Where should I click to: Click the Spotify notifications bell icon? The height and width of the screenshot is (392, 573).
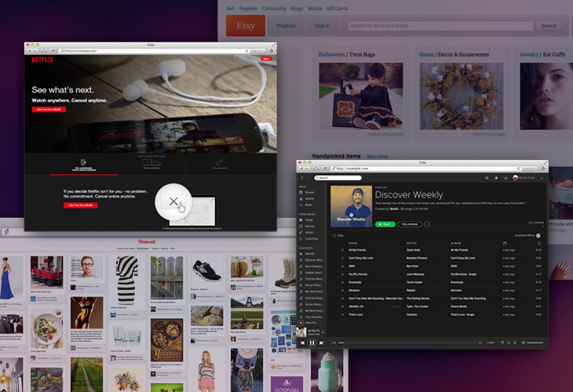coord(496,178)
